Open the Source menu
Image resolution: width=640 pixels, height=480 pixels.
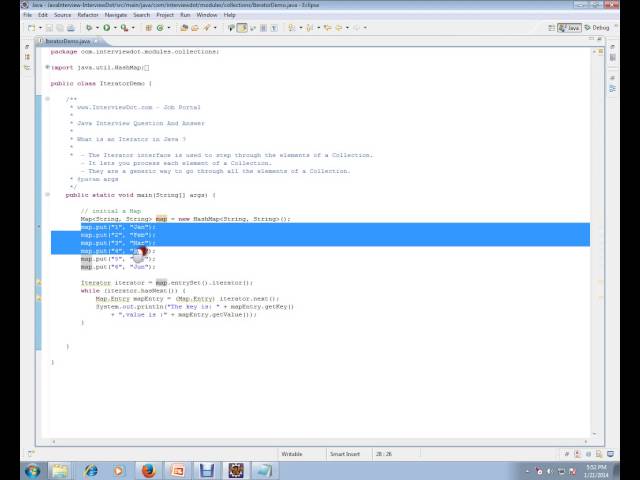point(62,15)
